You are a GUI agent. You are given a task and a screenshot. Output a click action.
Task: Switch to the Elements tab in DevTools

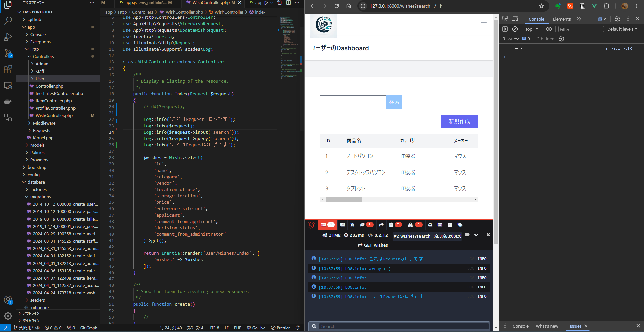point(561,19)
